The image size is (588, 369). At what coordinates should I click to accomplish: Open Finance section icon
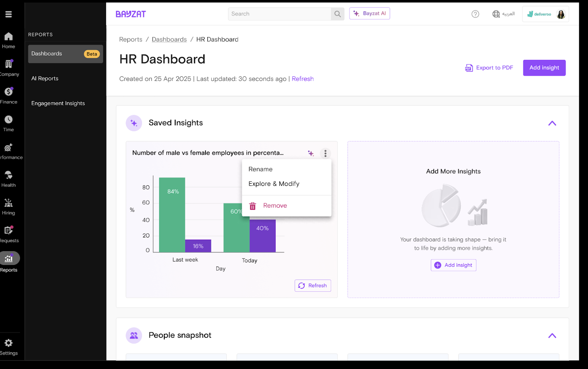click(8, 92)
